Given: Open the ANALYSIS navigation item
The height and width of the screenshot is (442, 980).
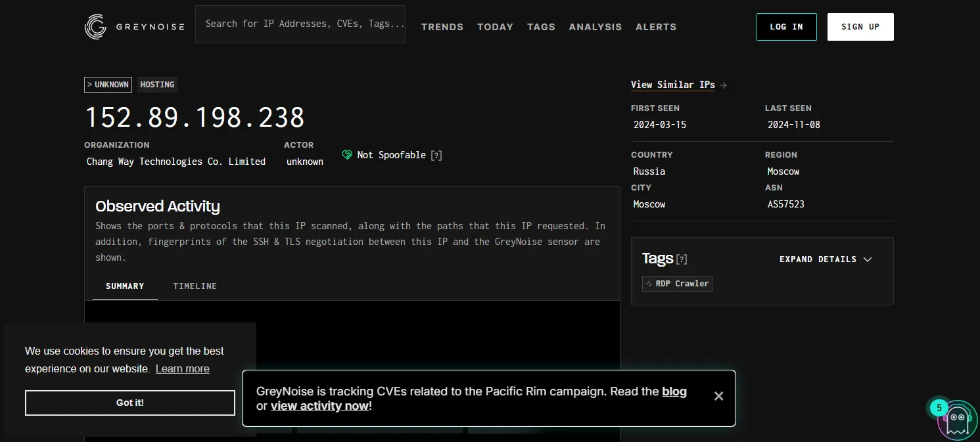Looking at the screenshot, I should 595,27.
